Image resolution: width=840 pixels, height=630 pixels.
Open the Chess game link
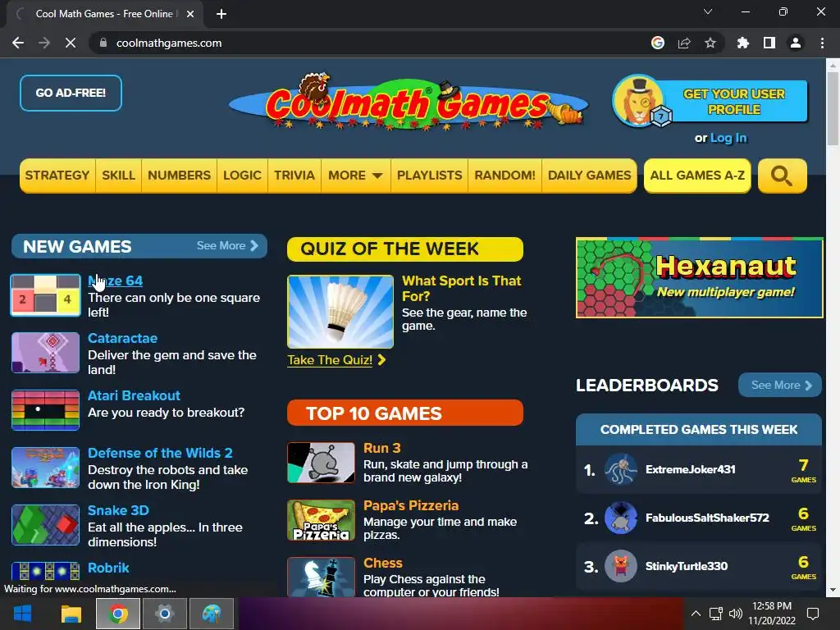(x=383, y=563)
